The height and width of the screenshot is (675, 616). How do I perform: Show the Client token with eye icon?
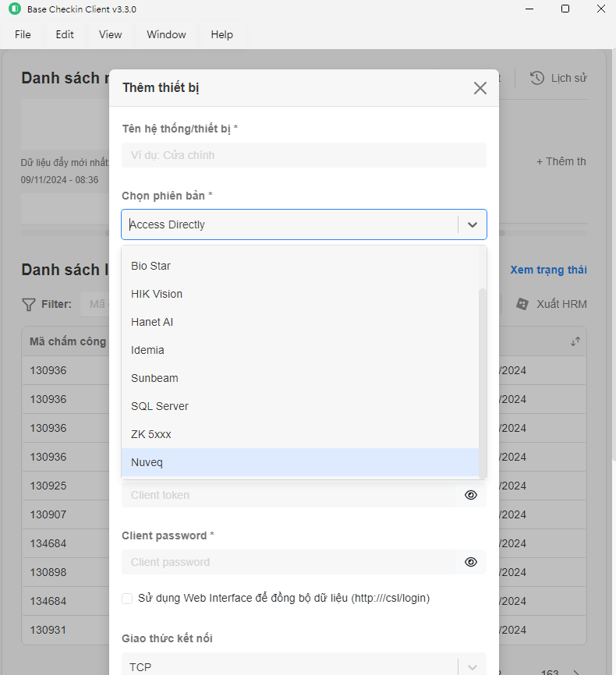click(471, 495)
